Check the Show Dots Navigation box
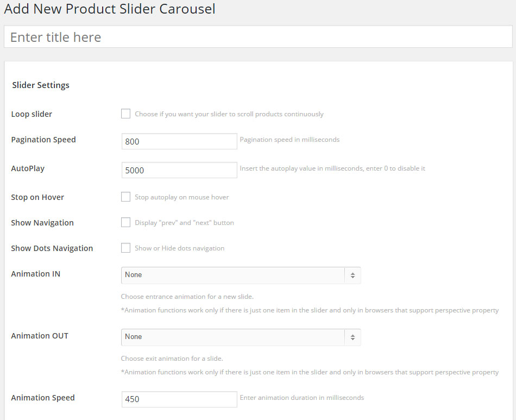The image size is (516, 420). tap(125, 248)
